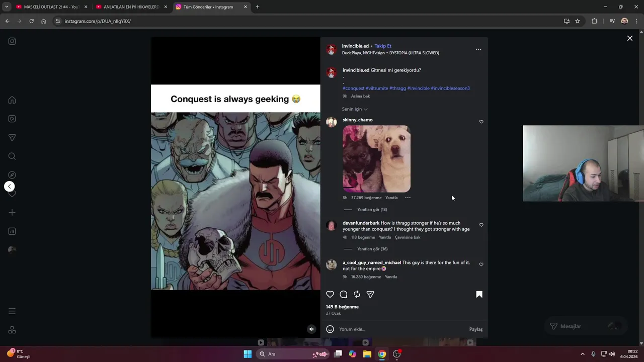Open tab search dropdown arrow

(x=7, y=7)
